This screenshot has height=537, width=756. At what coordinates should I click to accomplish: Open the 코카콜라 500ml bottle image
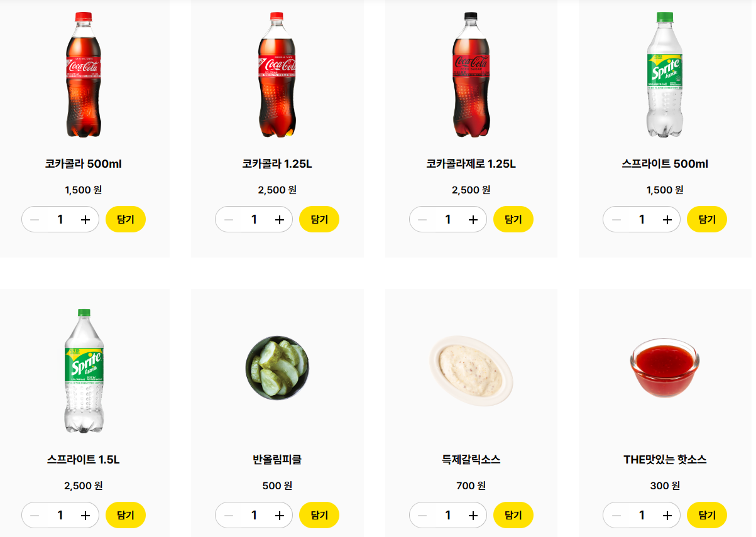84,75
